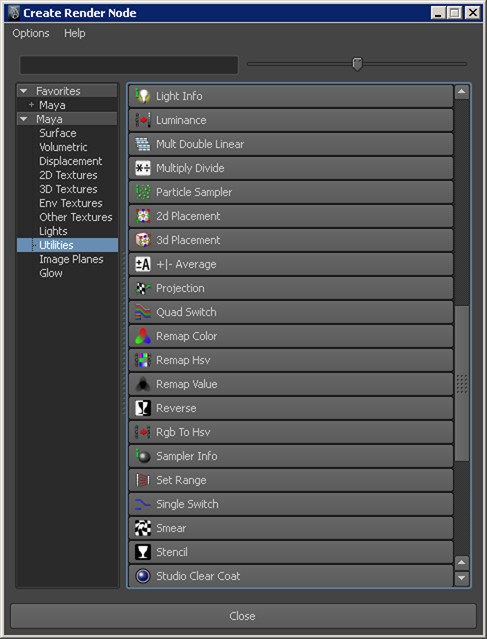Click the 2d Placement node icon
This screenshot has height=639, width=487.
click(143, 216)
